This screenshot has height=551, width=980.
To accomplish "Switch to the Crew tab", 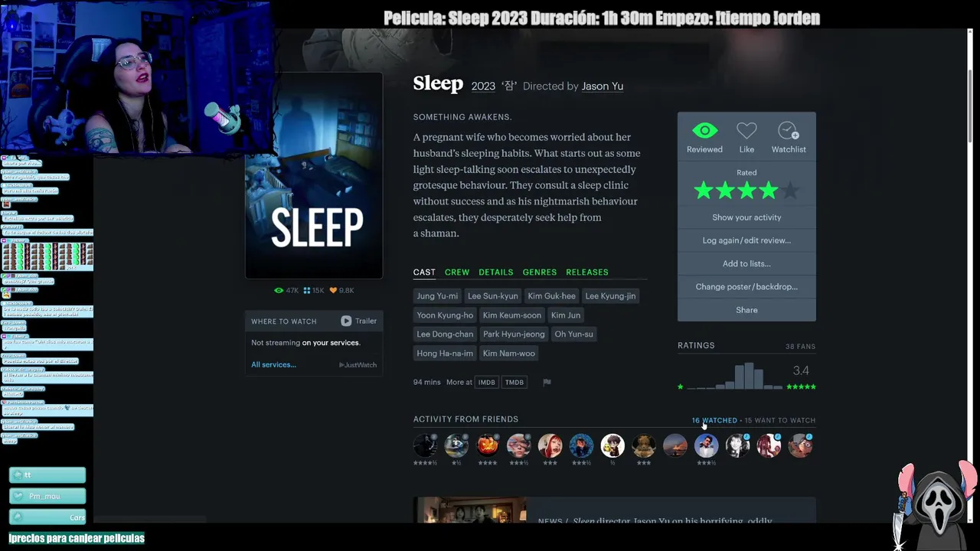I will (x=457, y=272).
